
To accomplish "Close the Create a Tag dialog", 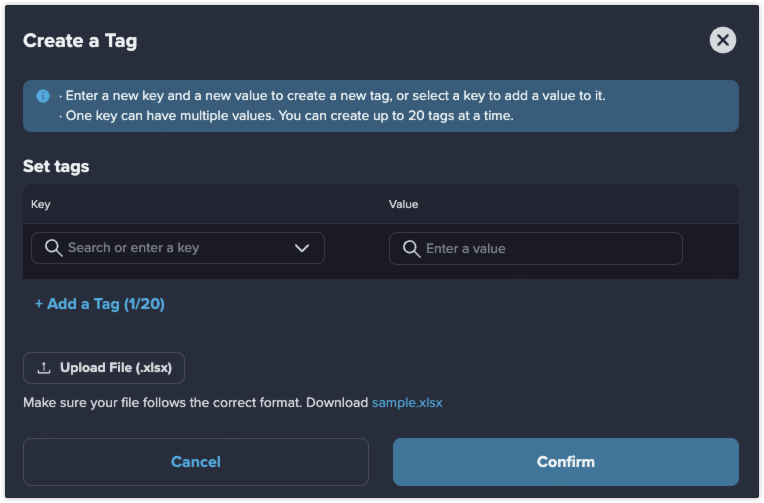I will pos(723,40).
